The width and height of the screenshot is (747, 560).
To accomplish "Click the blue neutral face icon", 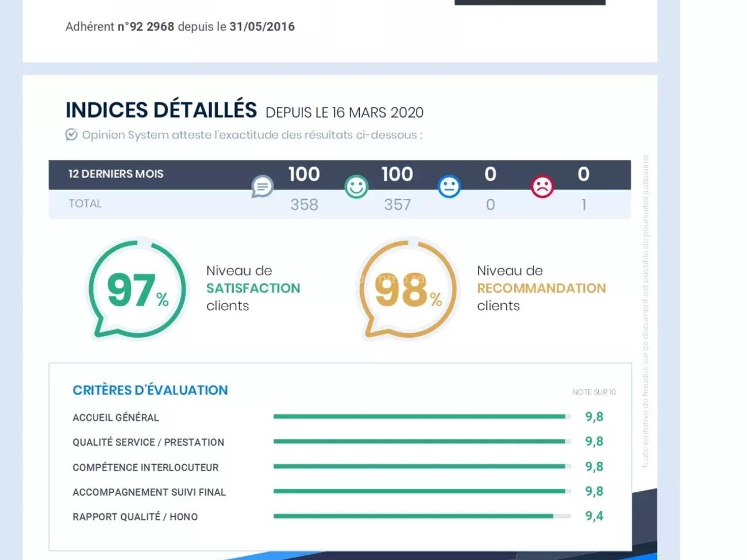I will (449, 187).
